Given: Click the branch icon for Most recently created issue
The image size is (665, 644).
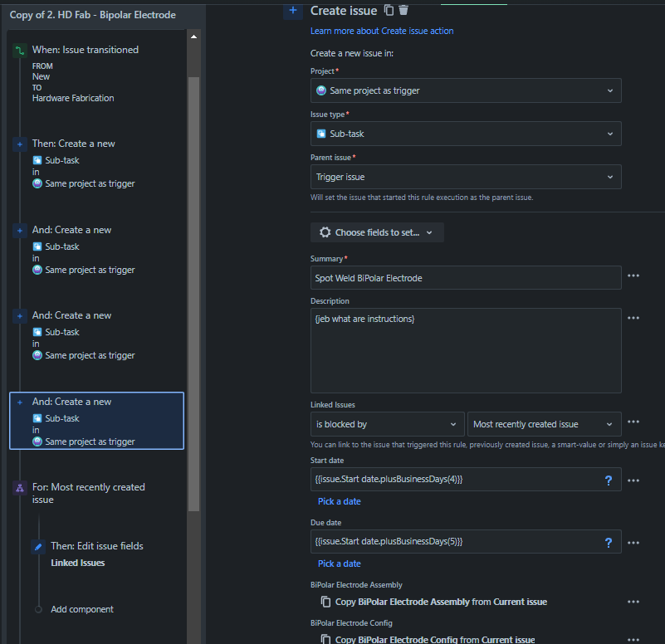Looking at the screenshot, I should (19, 489).
